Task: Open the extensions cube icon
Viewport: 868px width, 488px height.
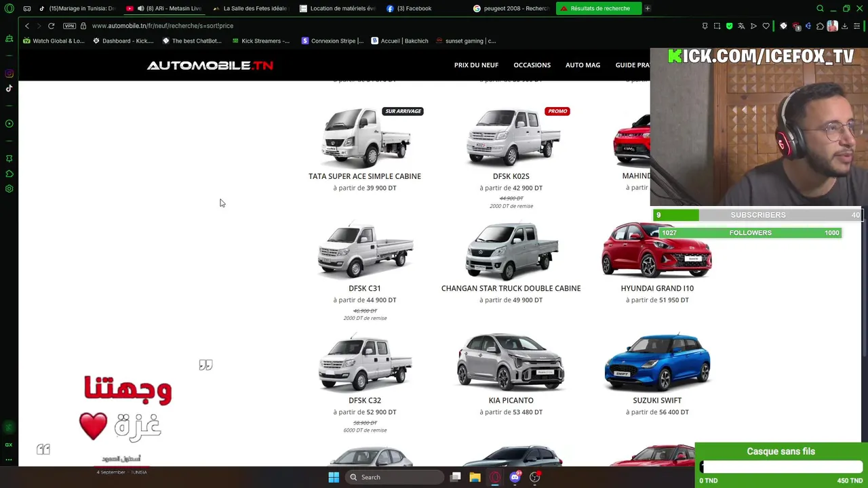Action: click(820, 26)
